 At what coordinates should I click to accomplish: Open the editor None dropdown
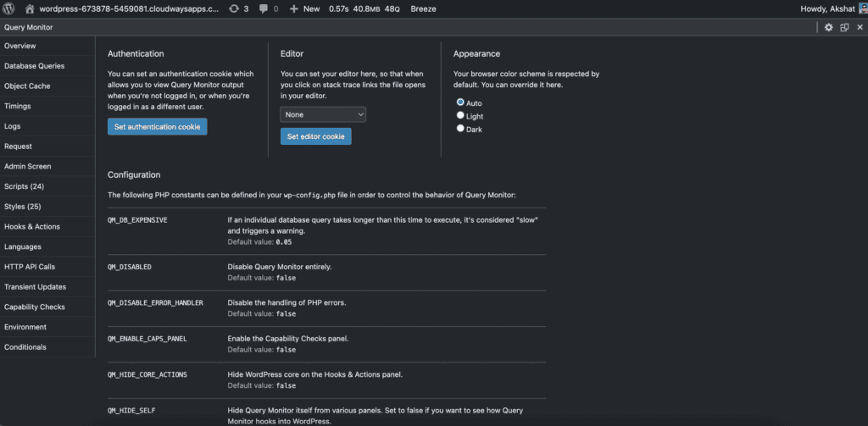pyautogui.click(x=323, y=114)
